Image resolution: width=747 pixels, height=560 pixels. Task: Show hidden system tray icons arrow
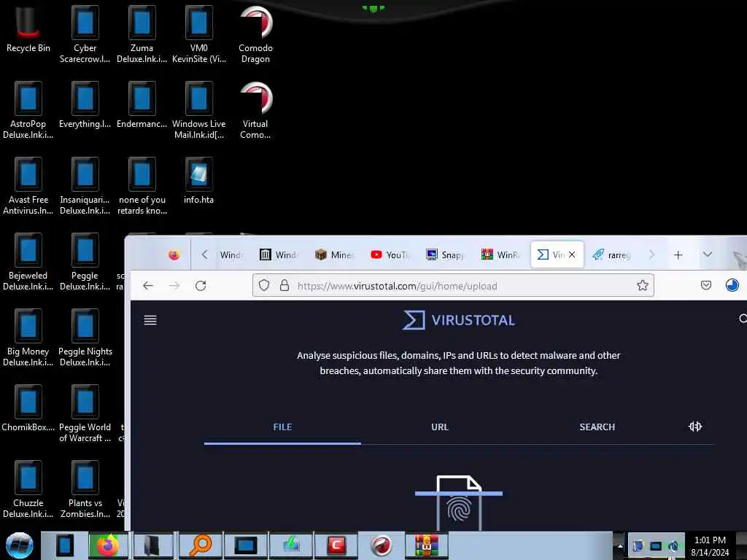click(x=620, y=545)
